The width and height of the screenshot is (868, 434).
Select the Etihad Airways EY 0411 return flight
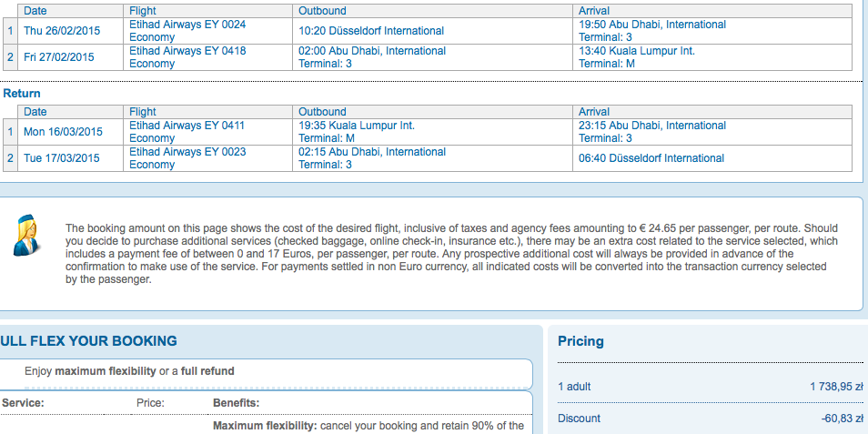click(207, 132)
